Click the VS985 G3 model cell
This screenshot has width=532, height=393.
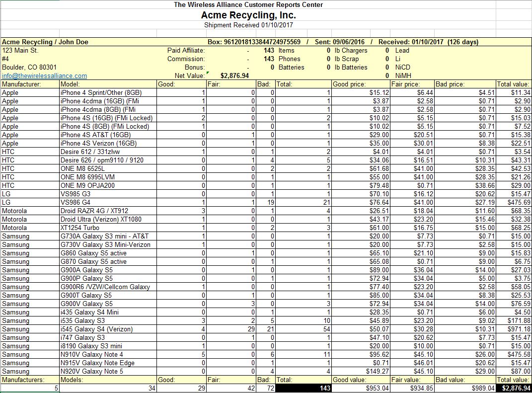pos(108,194)
